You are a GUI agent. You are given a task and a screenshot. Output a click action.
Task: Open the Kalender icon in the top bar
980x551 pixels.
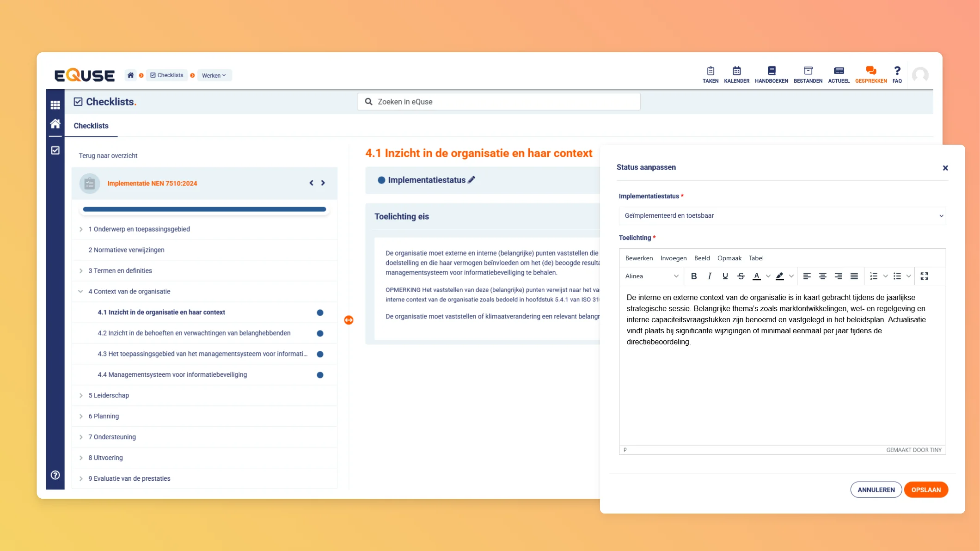[736, 71]
